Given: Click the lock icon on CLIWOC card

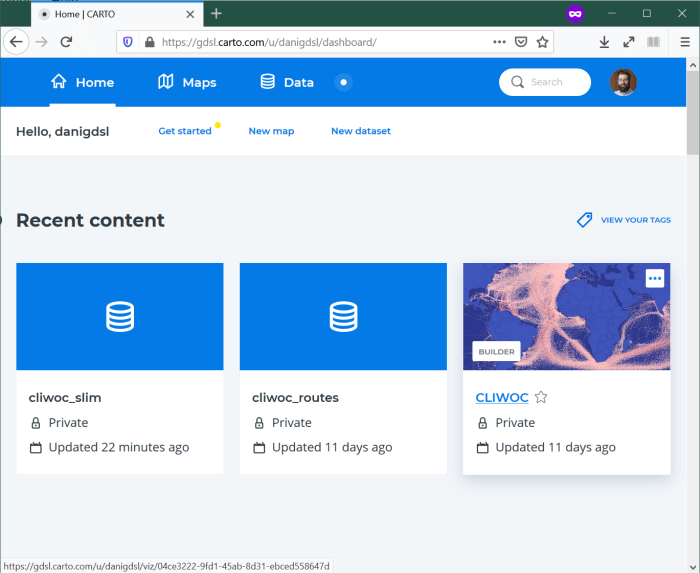Looking at the screenshot, I should click(x=483, y=423).
